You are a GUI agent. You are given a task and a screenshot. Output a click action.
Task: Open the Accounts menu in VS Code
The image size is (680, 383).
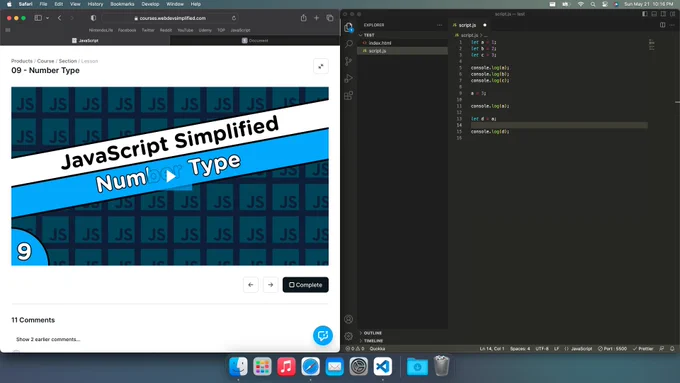click(348, 319)
